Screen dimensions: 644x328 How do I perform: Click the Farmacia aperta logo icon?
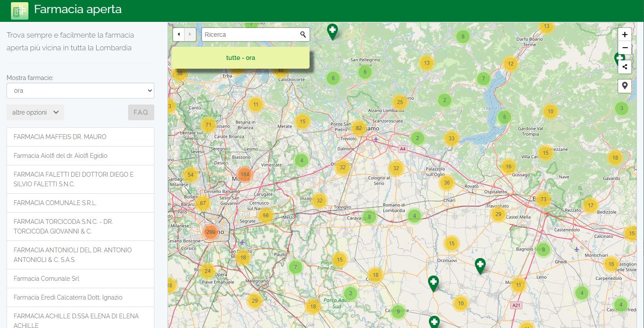point(20,11)
